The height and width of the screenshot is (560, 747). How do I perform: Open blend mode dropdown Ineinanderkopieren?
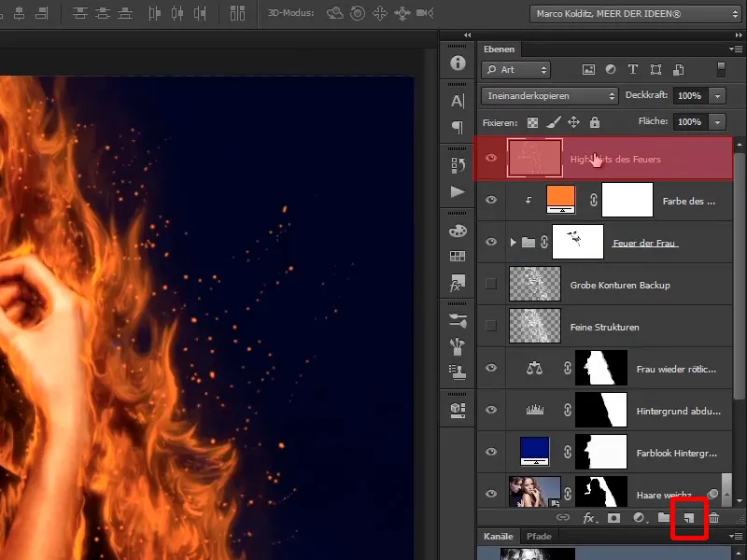tap(550, 96)
